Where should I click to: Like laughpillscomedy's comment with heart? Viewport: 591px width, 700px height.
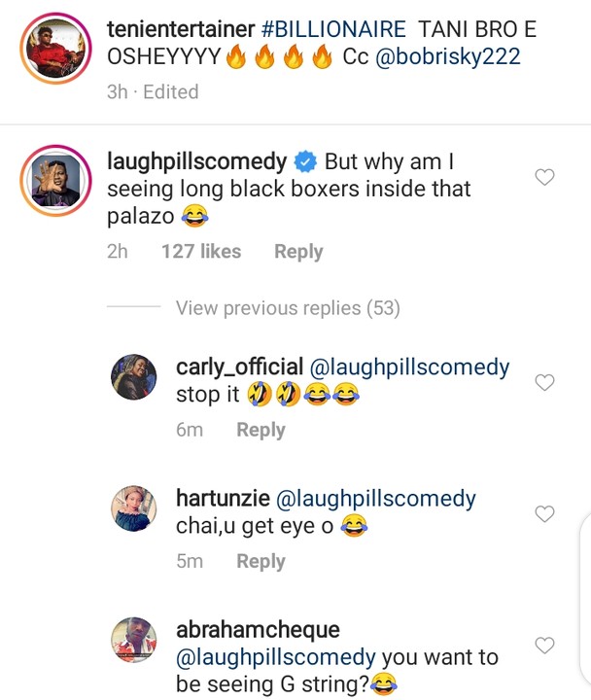point(545,177)
